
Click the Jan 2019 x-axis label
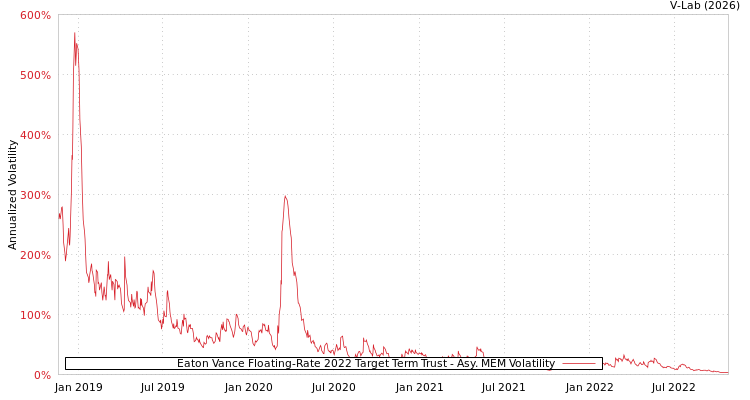point(78,387)
